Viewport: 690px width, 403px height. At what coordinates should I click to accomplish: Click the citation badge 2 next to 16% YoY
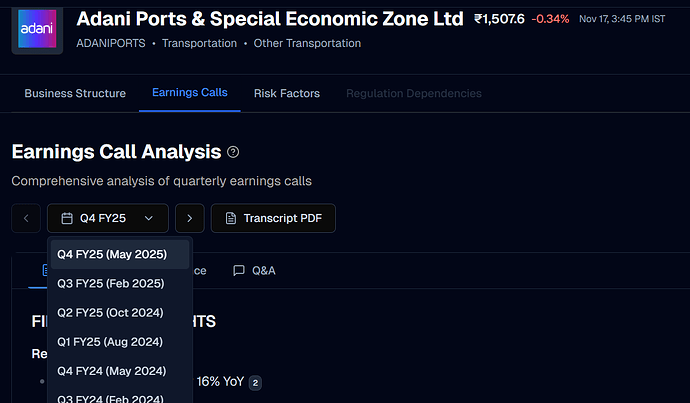(x=255, y=382)
